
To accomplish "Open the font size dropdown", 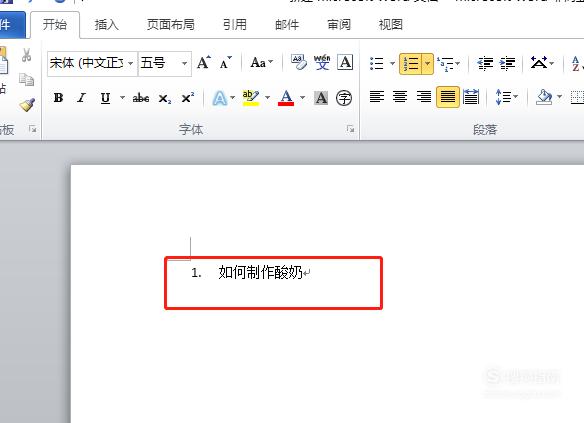I will coord(184,63).
